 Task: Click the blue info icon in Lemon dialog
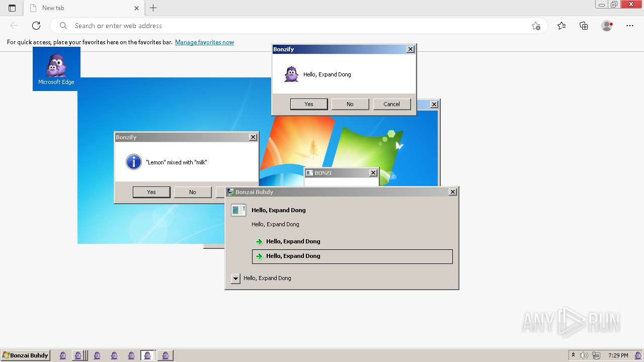[x=134, y=162]
